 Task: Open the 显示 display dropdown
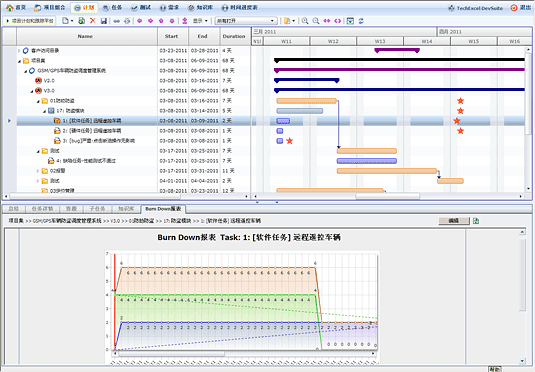click(200, 21)
